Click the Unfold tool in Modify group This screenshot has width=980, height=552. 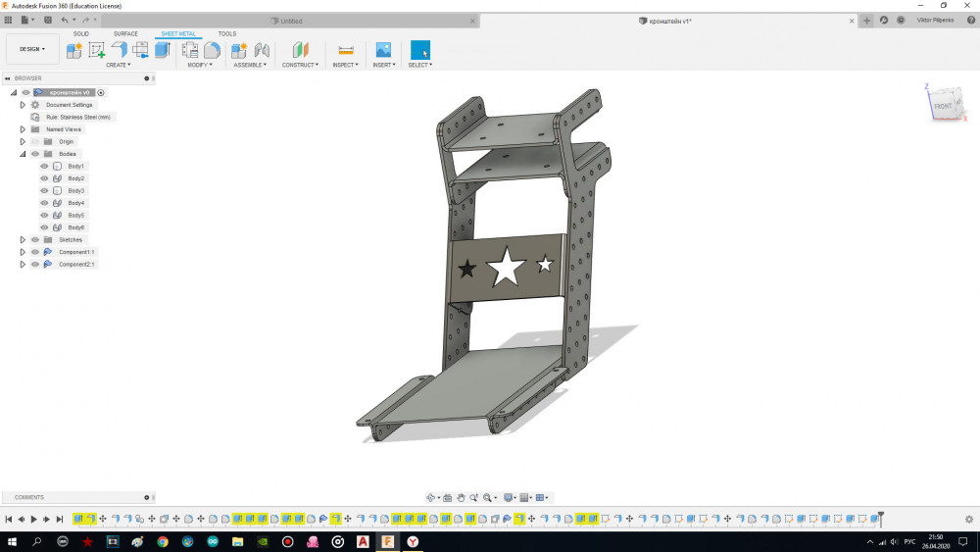[190, 50]
